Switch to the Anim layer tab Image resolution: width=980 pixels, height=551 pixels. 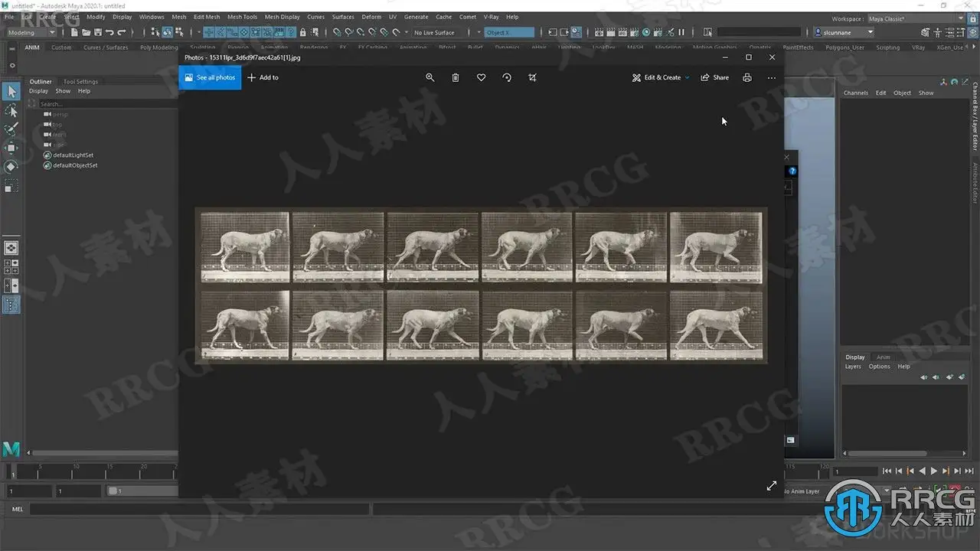[883, 357]
